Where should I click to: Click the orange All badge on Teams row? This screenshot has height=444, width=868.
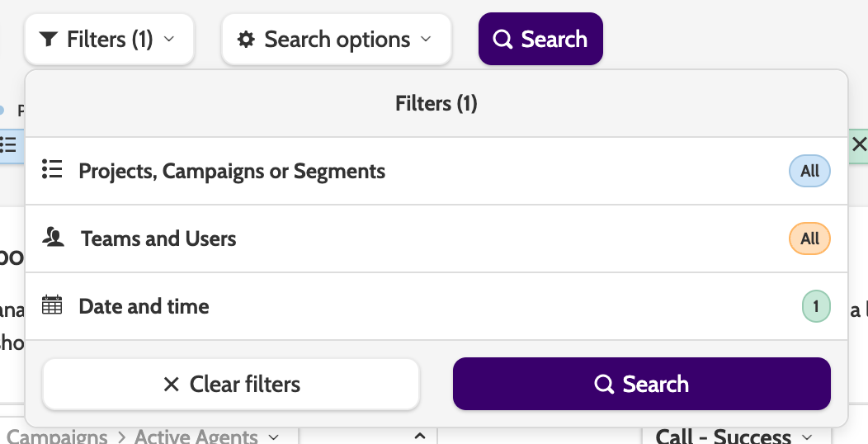pyautogui.click(x=809, y=239)
